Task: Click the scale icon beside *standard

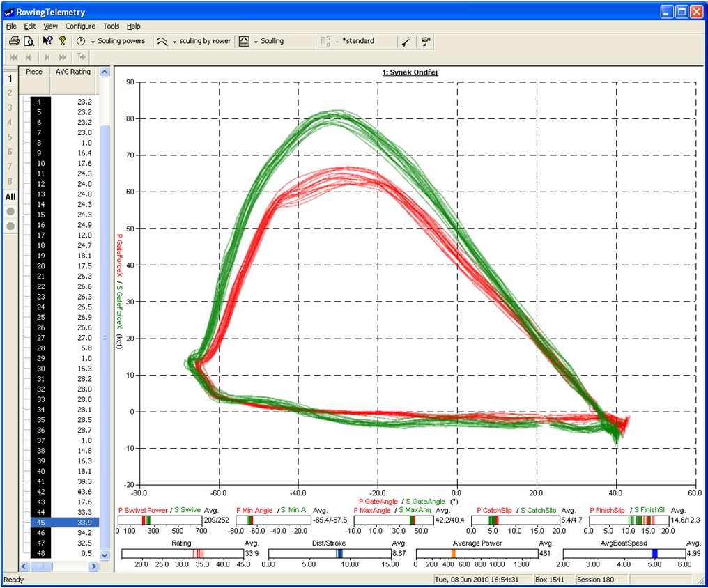Action: click(325, 41)
